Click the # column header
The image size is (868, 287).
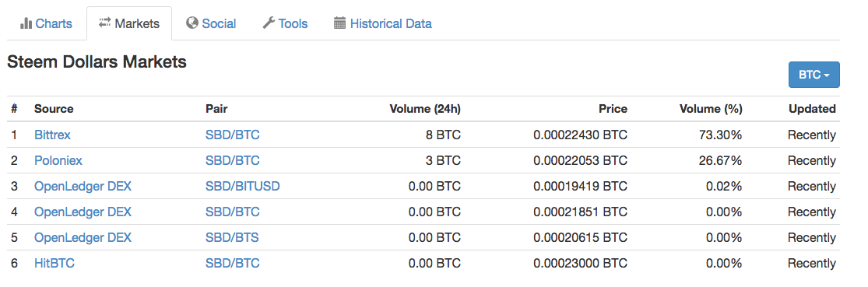[x=14, y=109]
